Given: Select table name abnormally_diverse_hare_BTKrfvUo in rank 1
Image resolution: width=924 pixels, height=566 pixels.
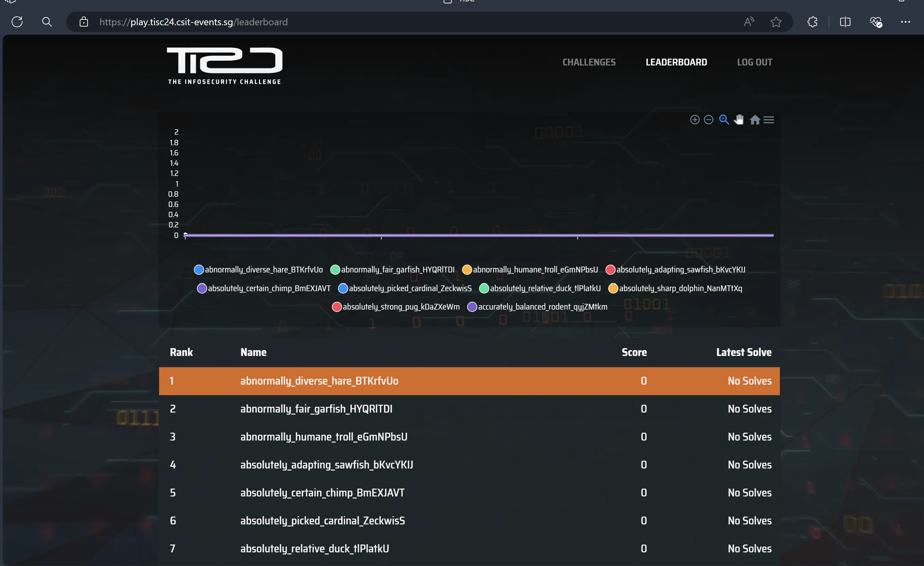Looking at the screenshot, I should [319, 381].
